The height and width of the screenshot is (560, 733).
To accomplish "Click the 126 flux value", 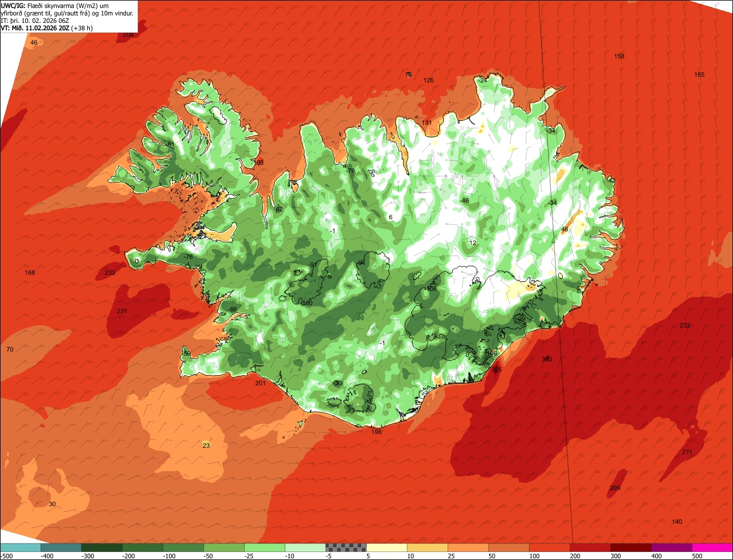I will pos(428,80).
